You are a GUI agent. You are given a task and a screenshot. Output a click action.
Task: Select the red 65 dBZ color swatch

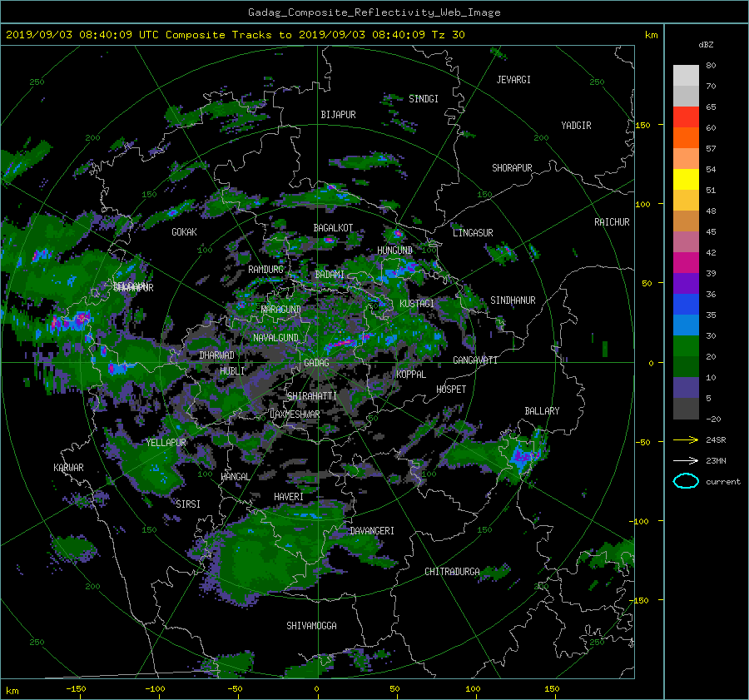click(686, 117)
